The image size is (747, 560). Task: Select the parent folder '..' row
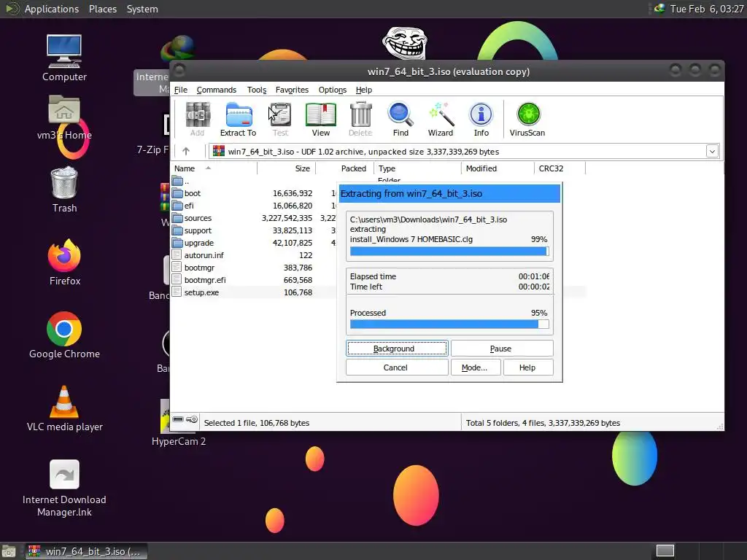point(253,181)
